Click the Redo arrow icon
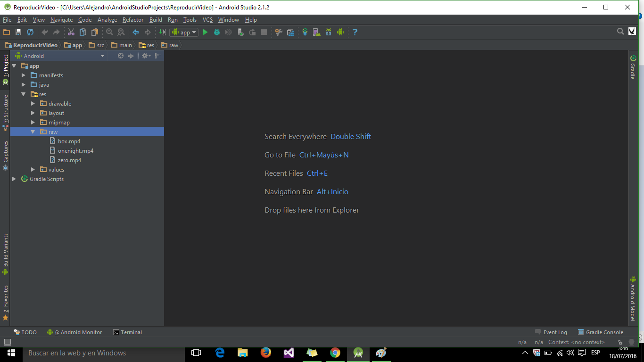The width and height of the screenshot is (644, 362). (57, 32)
